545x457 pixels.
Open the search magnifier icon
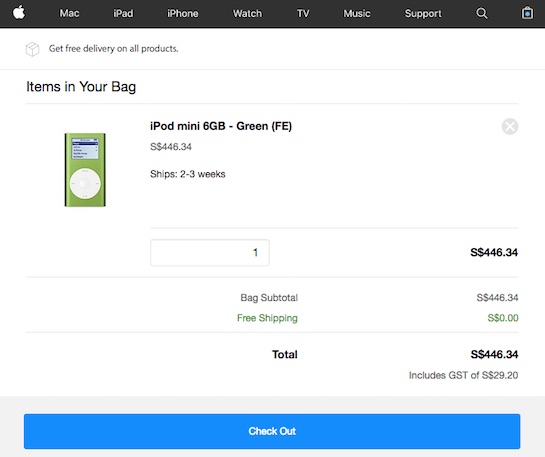click(x=482, y=13)
